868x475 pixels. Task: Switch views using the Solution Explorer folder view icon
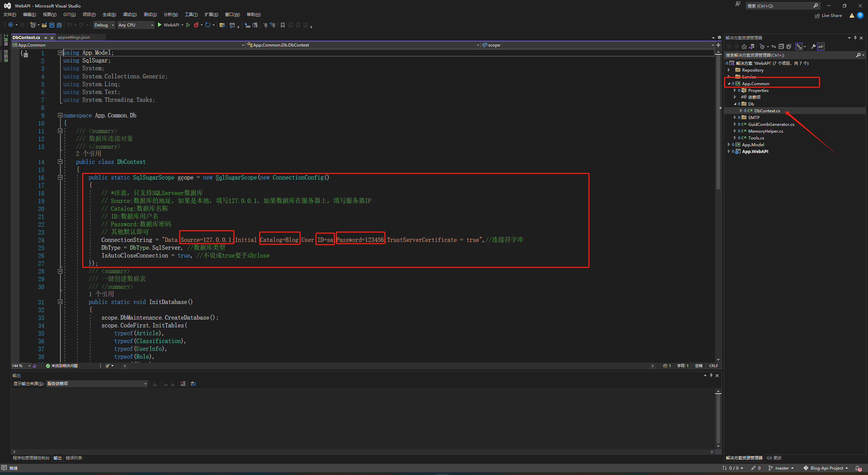point(751,46)
